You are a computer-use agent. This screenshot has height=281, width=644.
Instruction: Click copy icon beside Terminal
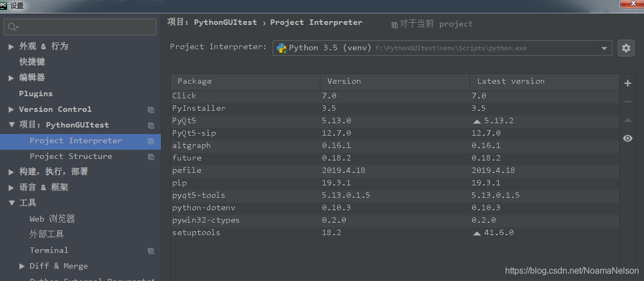tap(151, 251)
